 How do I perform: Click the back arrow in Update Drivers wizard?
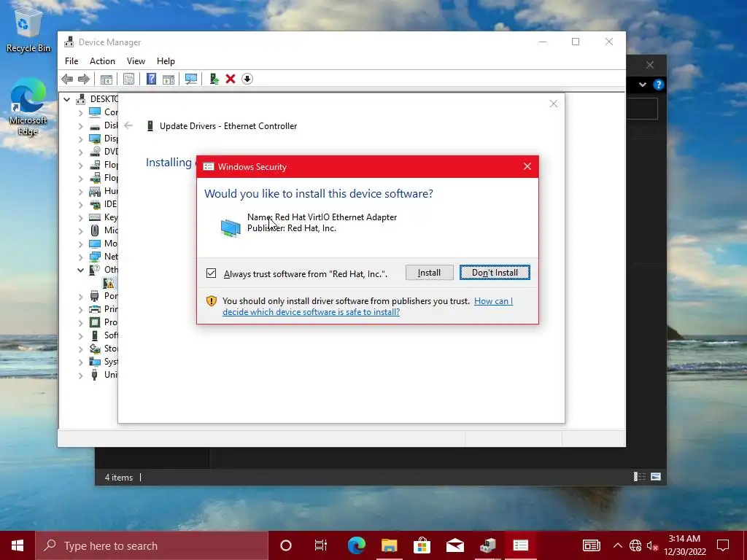(128, 125)
